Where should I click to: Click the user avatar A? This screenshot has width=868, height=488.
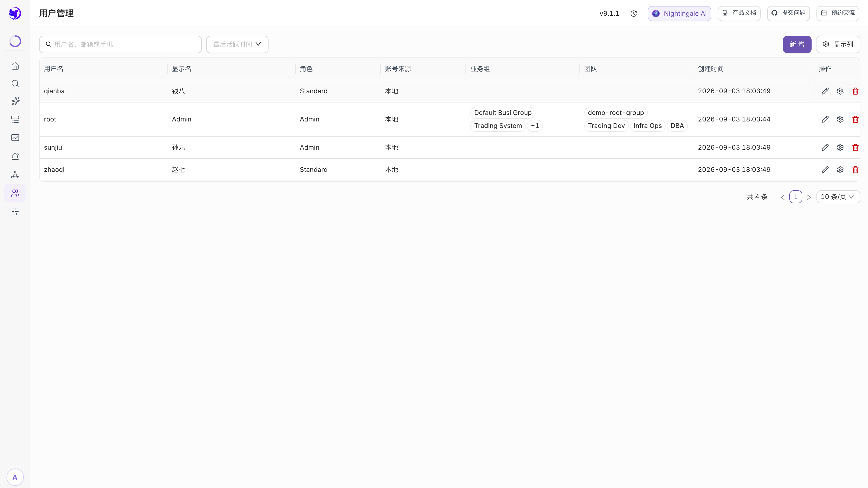click(15, 477)
